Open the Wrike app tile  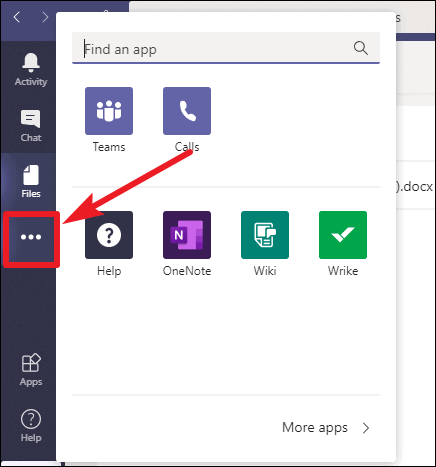tap(343, 235)
